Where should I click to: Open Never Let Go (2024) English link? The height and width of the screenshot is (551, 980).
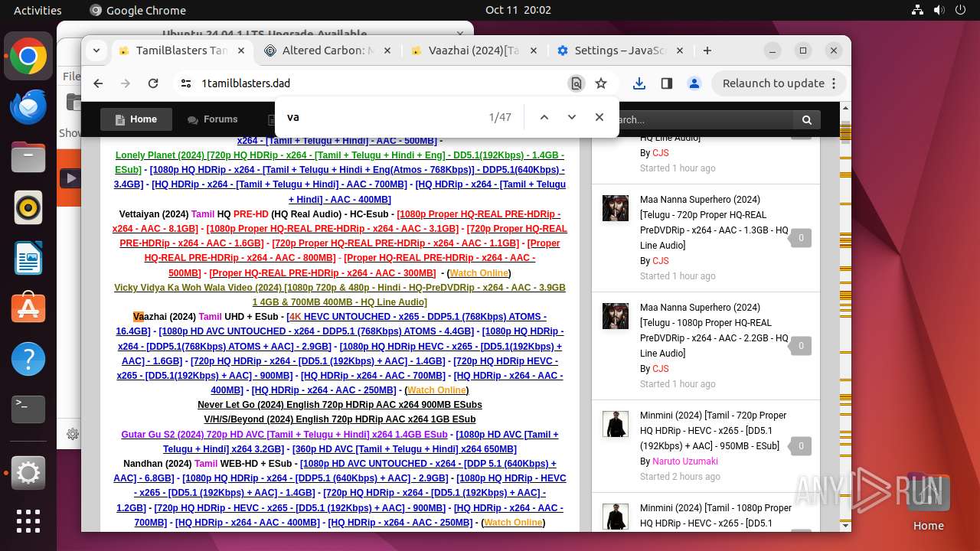[x=340, y=405]
